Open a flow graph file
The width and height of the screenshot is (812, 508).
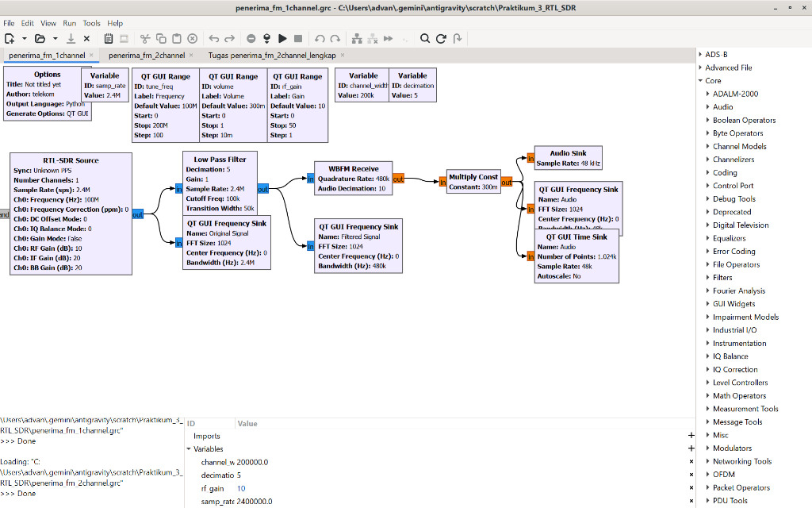pyautogui.click(x=40, y=38)
